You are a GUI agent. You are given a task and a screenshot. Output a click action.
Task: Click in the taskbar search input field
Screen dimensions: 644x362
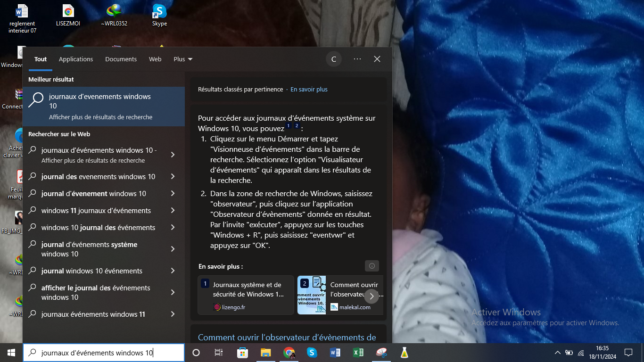pyautogui.click(x=104, y=353)
